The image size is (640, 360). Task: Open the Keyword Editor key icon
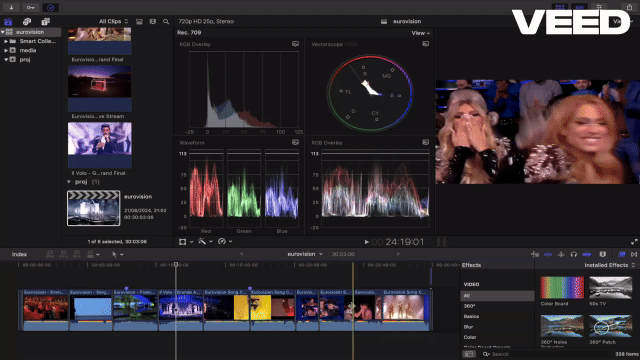tap(31, 7)
